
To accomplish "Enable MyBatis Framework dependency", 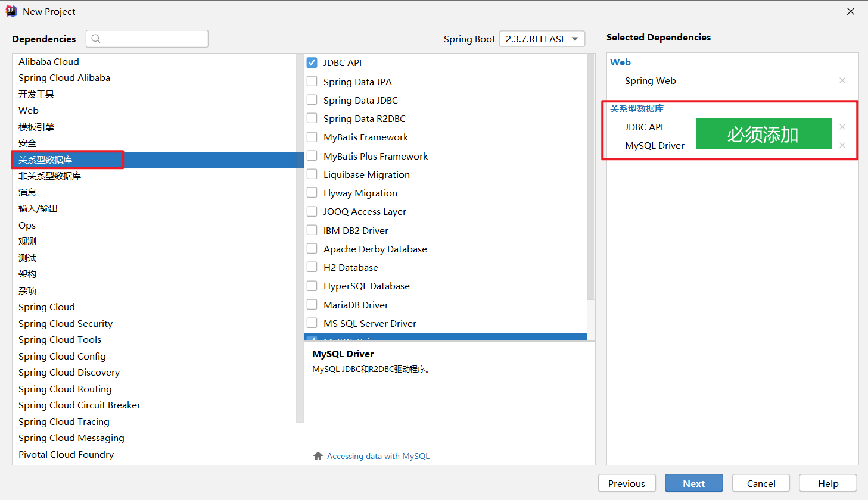I will (x=312, y=137).
